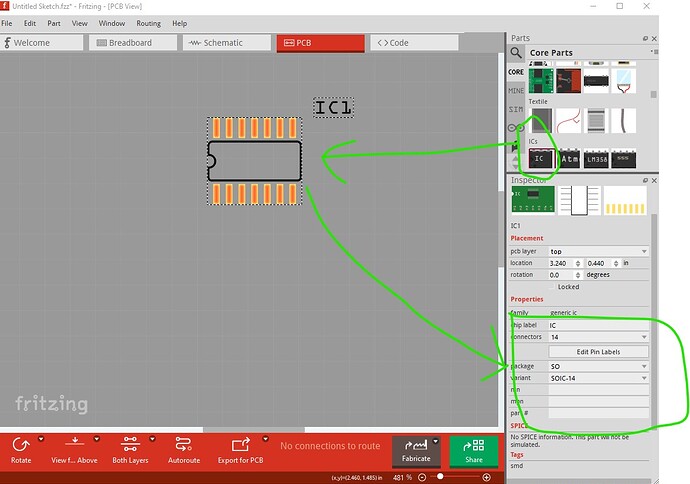Open the Export for PCB dropdown arrow
The image size is (690, 484).
coord(265,439)
